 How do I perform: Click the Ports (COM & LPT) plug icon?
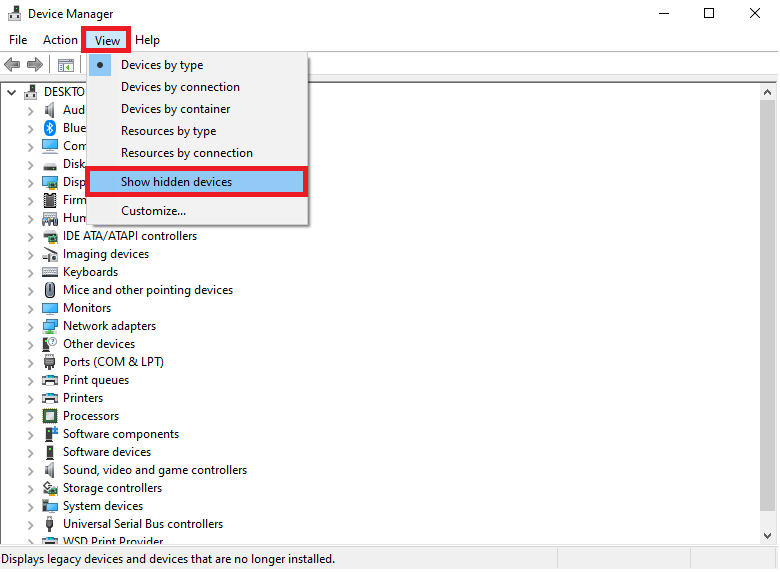[x=50, y=362]
